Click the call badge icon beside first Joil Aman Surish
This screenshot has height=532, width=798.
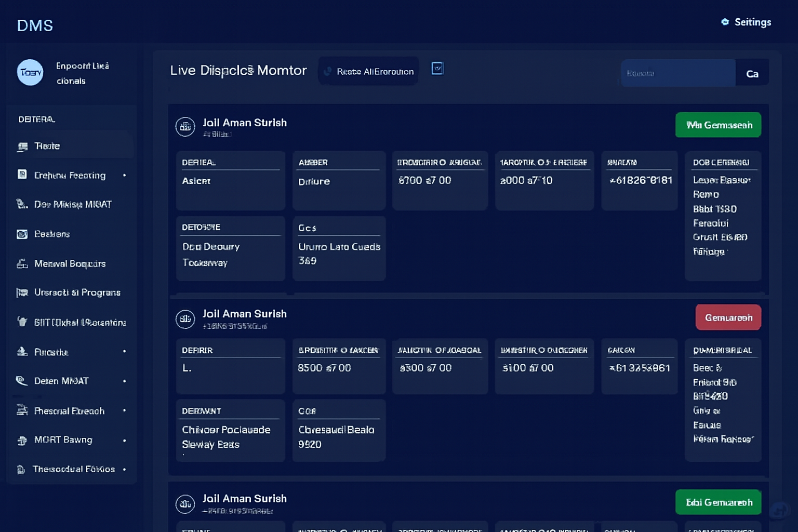[x=185, y=127]
